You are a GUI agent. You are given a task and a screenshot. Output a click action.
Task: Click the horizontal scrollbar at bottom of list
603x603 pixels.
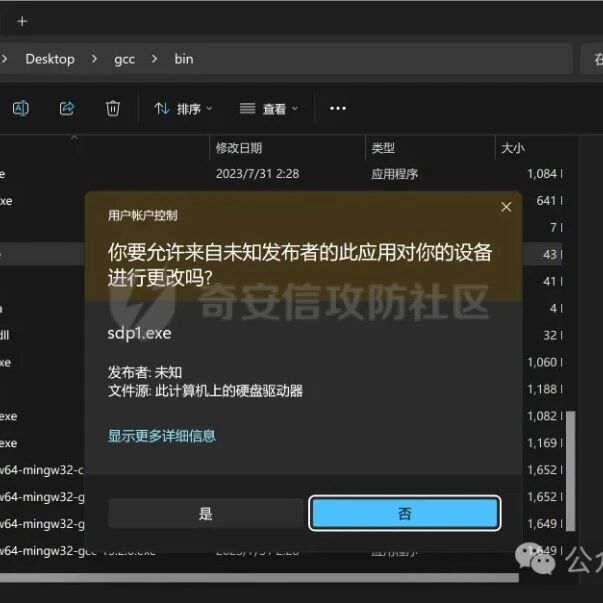[x=259, y=578]
